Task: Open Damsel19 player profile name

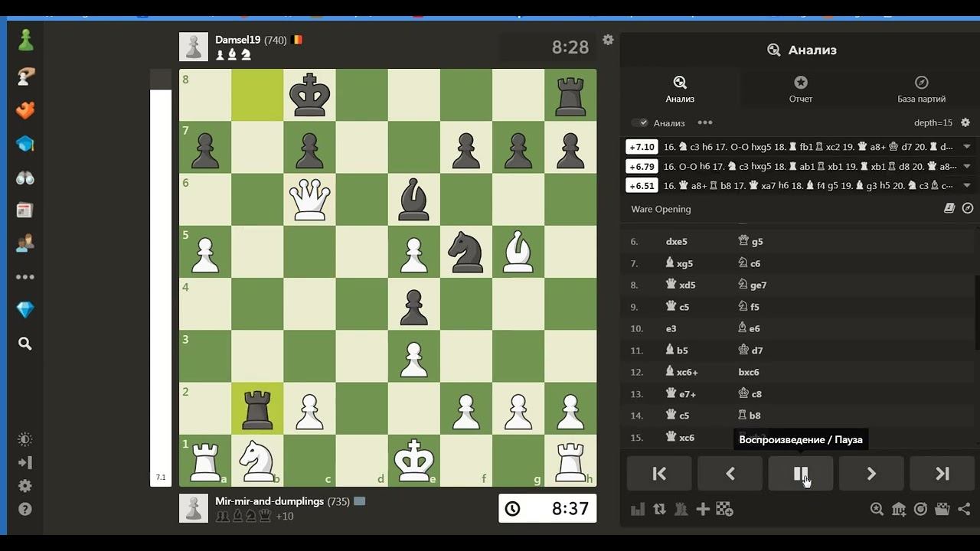Action: [x=238, y=40]
